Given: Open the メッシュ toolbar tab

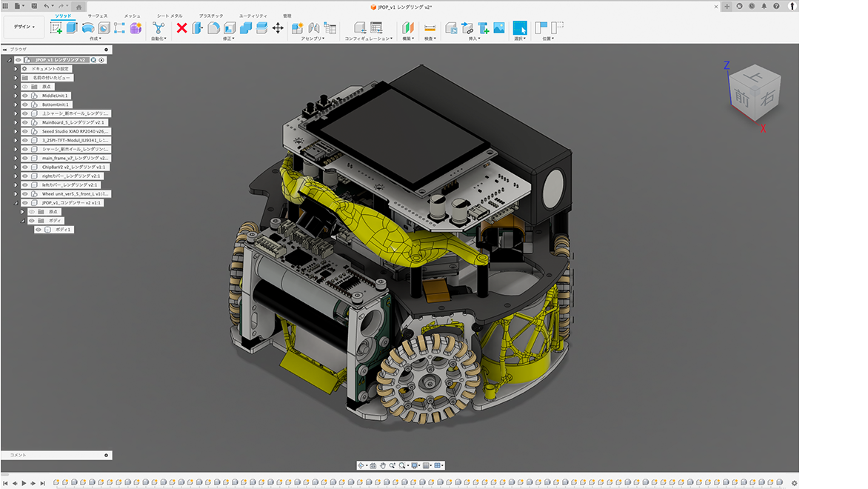Looking at the screenshot, I should (132, 16).
